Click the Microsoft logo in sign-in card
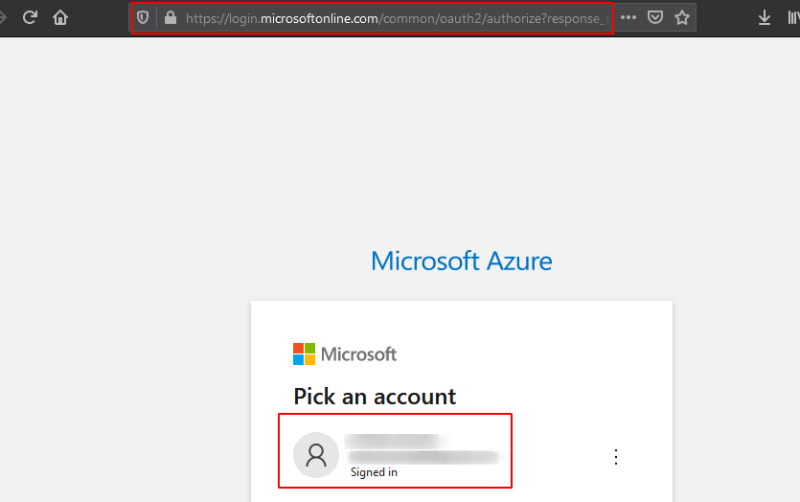The image size is (800, 502). coord(344,354)
